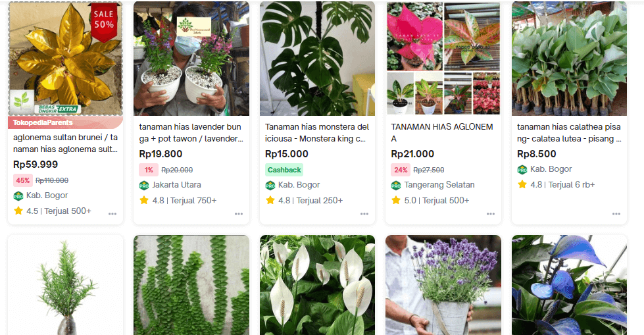Open blue anthurium plant photo
The width and height of the screenshot is (644, 335).
pos(569,285)
